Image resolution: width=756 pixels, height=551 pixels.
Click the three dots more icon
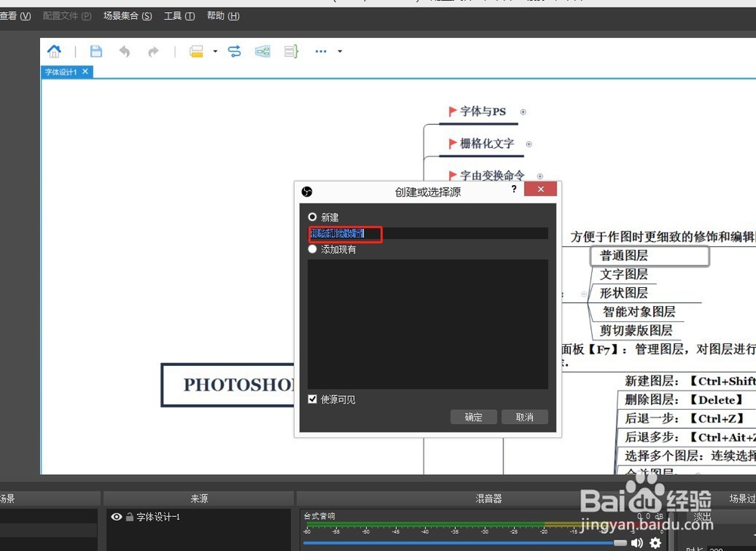coord(321,51)
